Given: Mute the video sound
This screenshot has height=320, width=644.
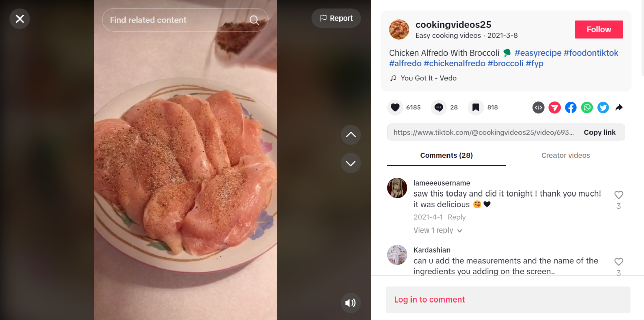Looking at the screenshot, I should tap(350, 303).
